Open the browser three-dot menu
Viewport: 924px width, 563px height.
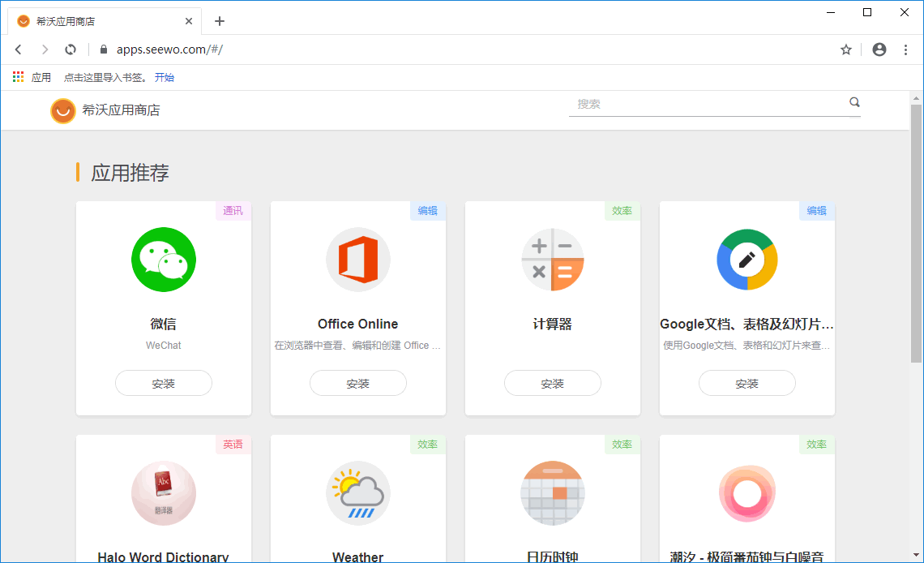(905, 49)
